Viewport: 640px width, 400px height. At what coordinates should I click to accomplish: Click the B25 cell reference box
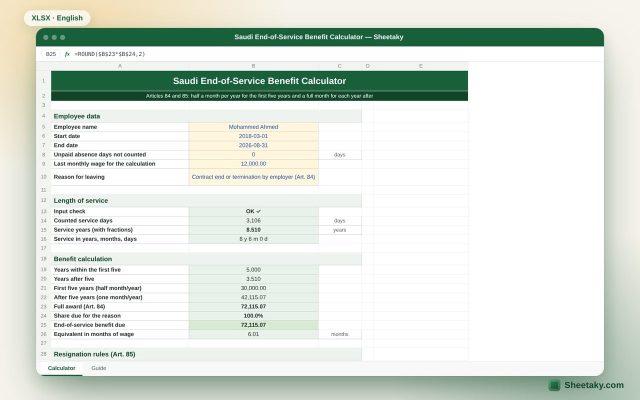[x=51, y=54]
